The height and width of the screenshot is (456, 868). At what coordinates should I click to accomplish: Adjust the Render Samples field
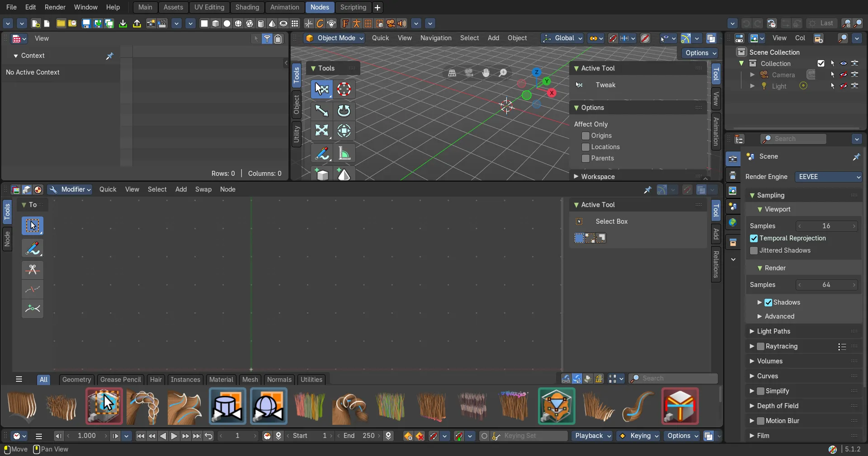point(826,285)
